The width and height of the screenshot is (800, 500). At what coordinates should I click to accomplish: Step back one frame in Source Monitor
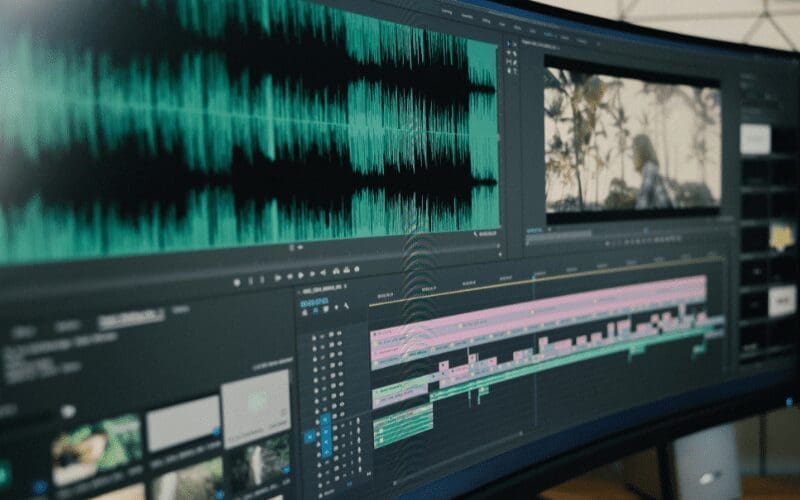click(289, 277)
